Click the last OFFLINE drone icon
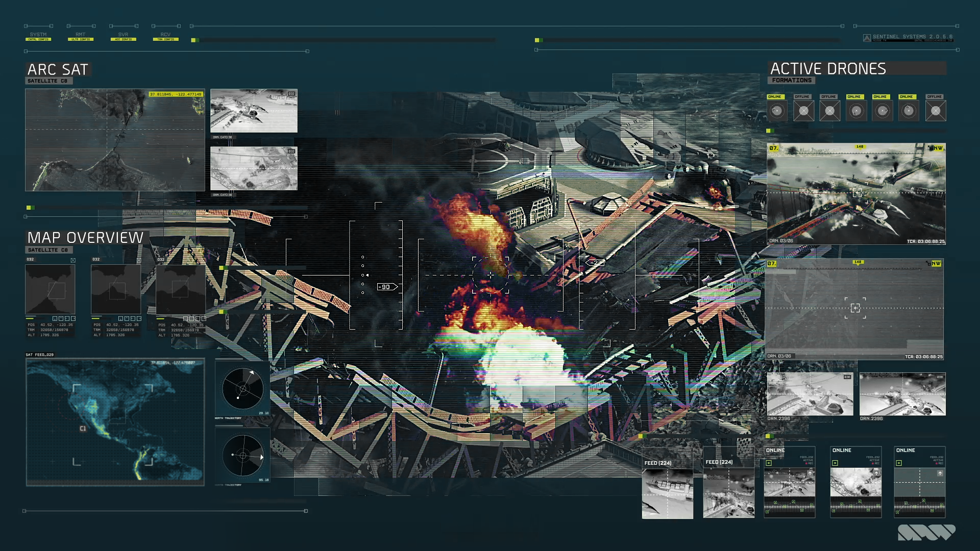This screenshot has width=980, height=551. (936, 111)
